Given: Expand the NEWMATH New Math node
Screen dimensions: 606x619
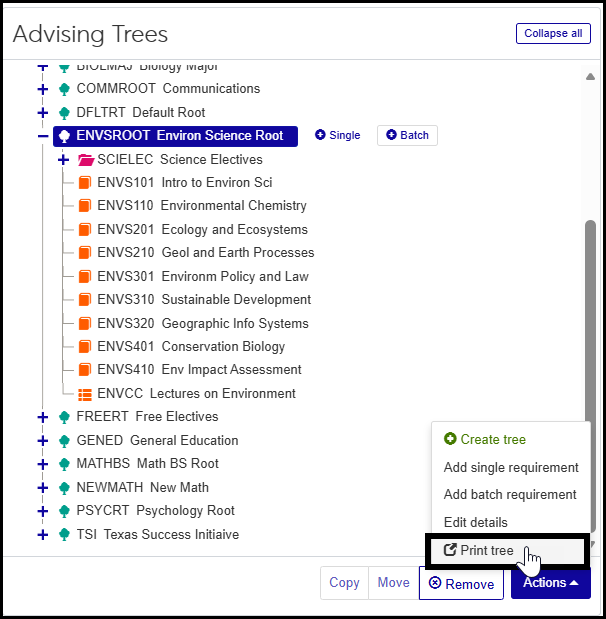Looking at the screenshot, I should click(x=43, y=488).
